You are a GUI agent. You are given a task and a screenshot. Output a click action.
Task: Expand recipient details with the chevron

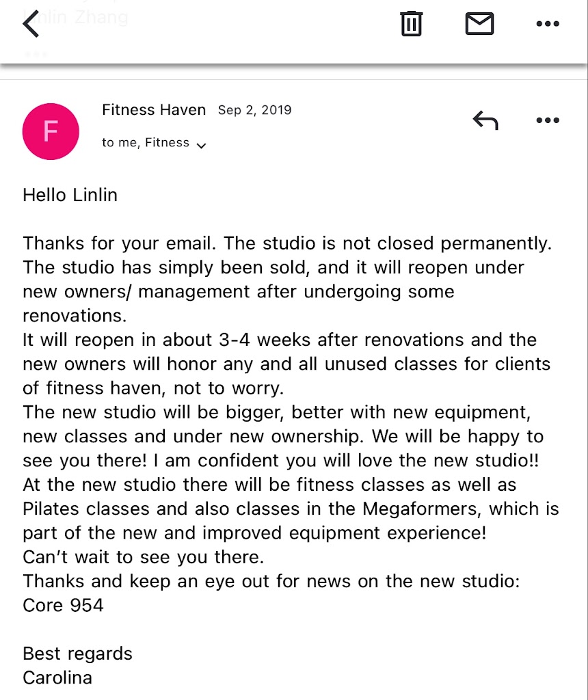pos(201,145)
